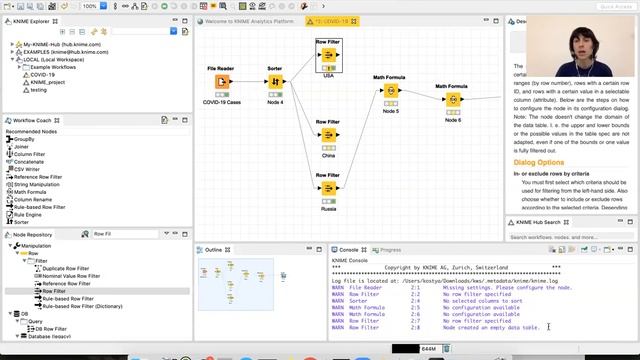The height and width of the screenshot is (360, 640).
Task: Collapse the DB category in Node Repository
Action: point(10,314)
